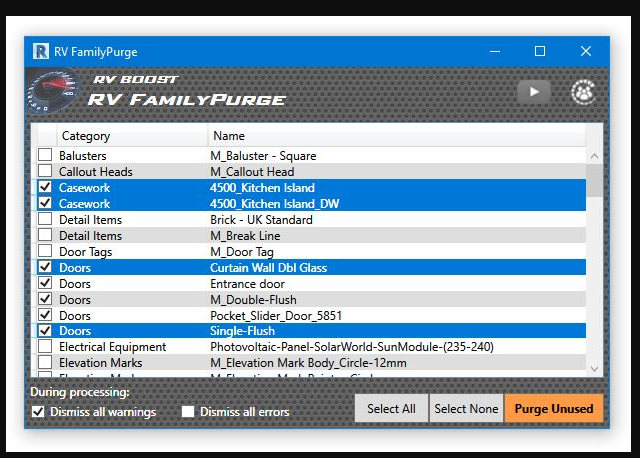Play the tutorial video button
This screenshot has height=458, width=640.
tap(534, 92)
